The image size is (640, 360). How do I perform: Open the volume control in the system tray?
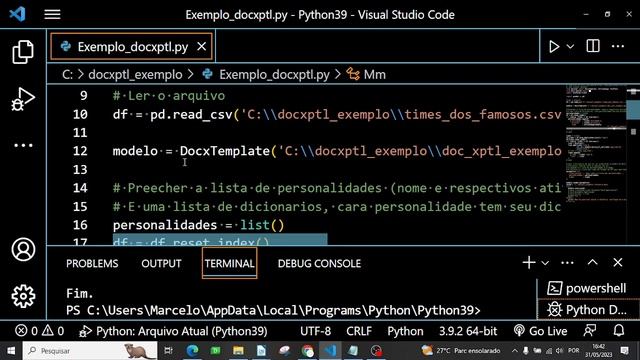559,351
